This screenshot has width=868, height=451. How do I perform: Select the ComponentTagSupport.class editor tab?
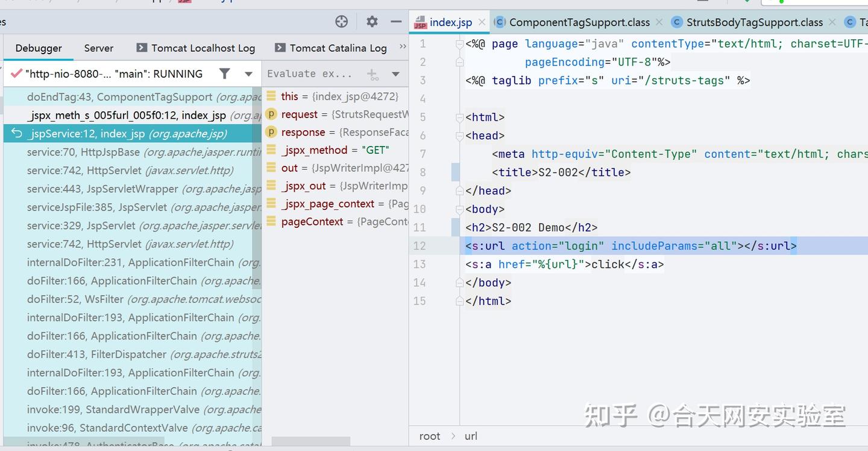pos(572,22)
